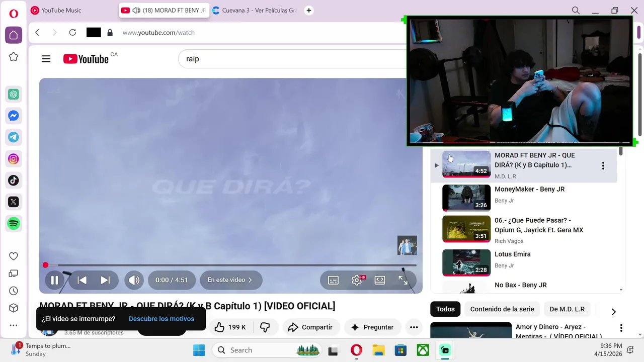The height and width of the screenshot is (362, 644).
Task: Open Microsoft Store from taskbar
Action: point(400,350)
